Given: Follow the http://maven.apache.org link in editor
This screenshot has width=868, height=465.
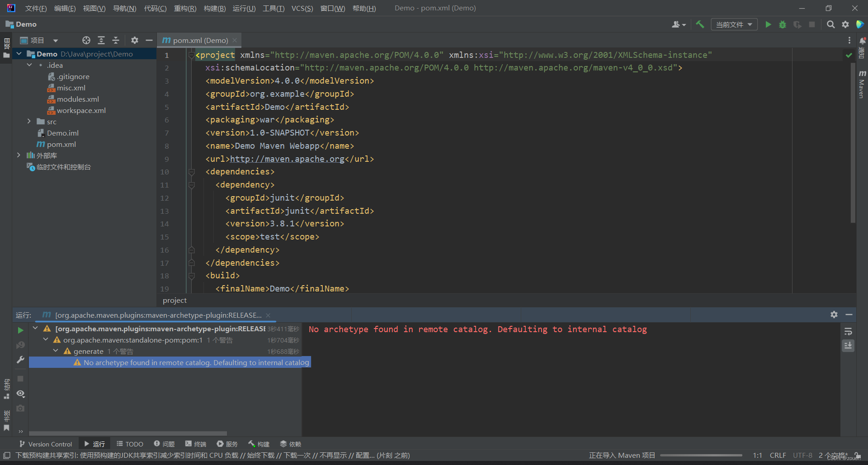Looking at the screenshot, I should point(287,159).
